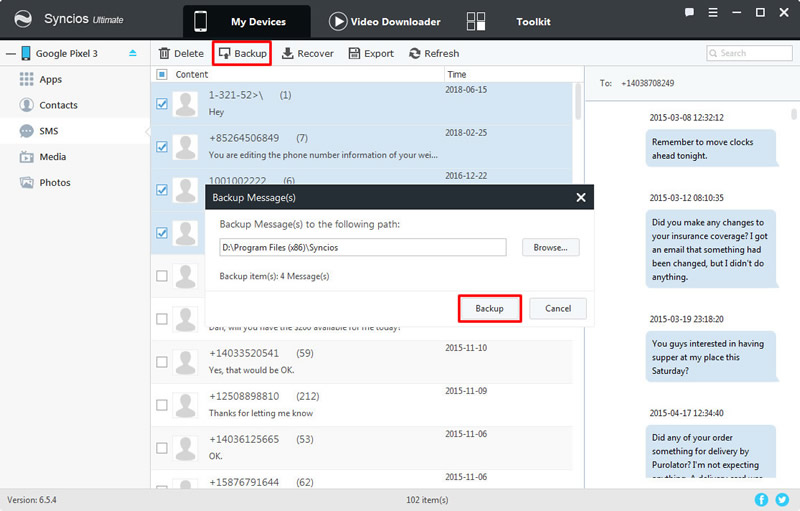Viewport: 800px width, 511px height.
Task: Open the +12508898810 conversation
Action: pyautogui.click(x=362, y=405)
